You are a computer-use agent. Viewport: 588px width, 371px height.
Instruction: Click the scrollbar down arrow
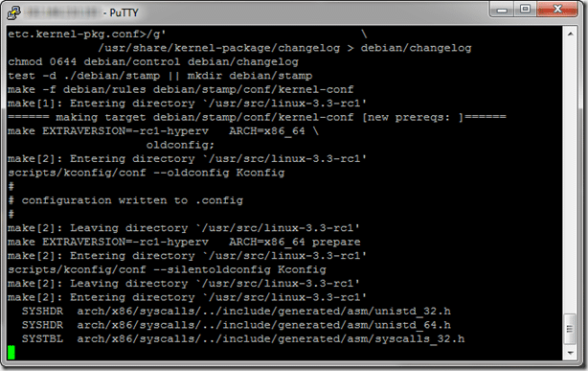(x=571, y=353)
